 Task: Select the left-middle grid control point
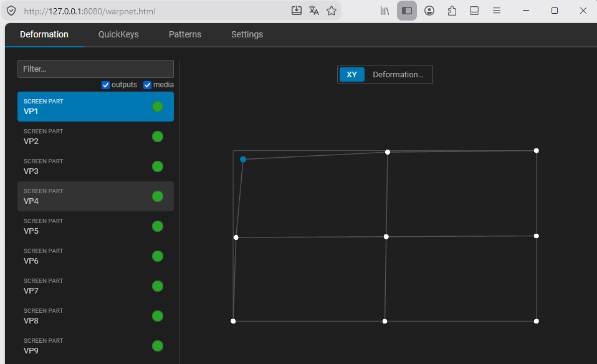236,237
